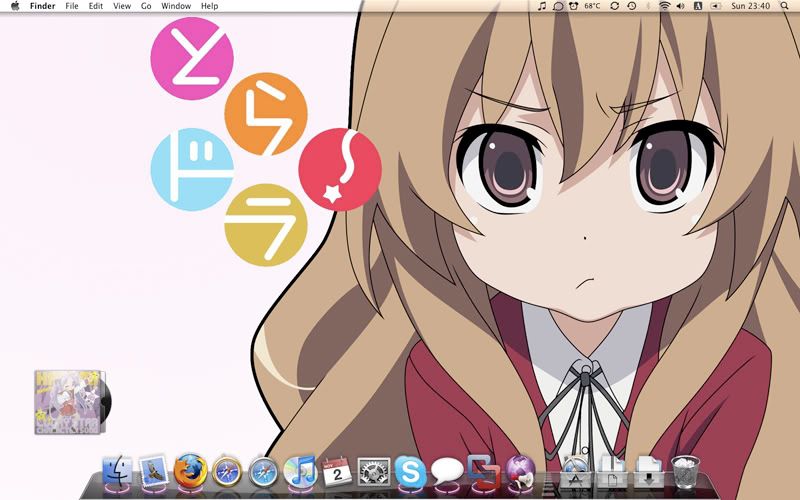Click the 68°C temperature readout
Image resolution: width=800 pixels, height=500 pixels.
592,6
